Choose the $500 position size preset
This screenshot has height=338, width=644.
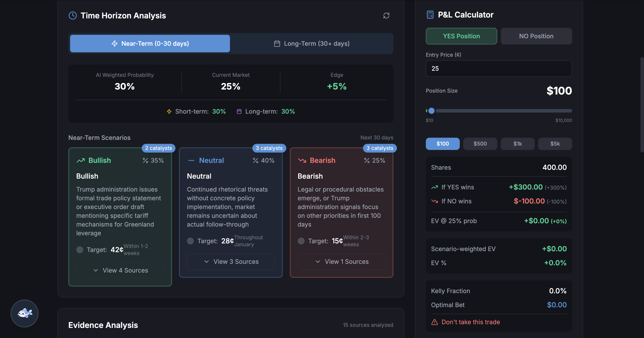[x=480, y=144]
